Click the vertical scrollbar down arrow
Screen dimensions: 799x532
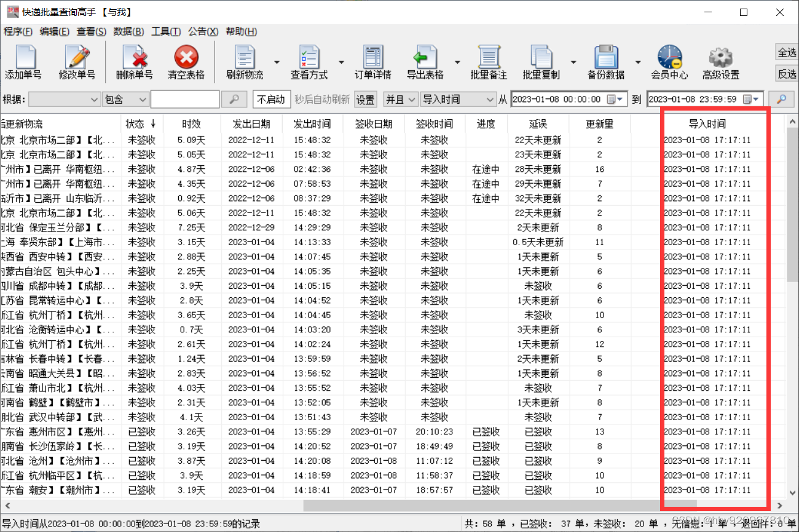click(792, 493)
